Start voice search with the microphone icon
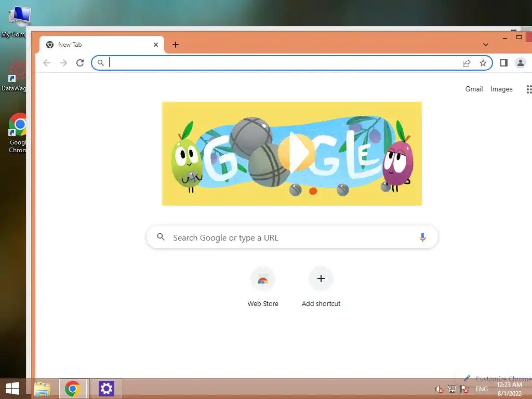The image size is (532, 399). (422, 237)
